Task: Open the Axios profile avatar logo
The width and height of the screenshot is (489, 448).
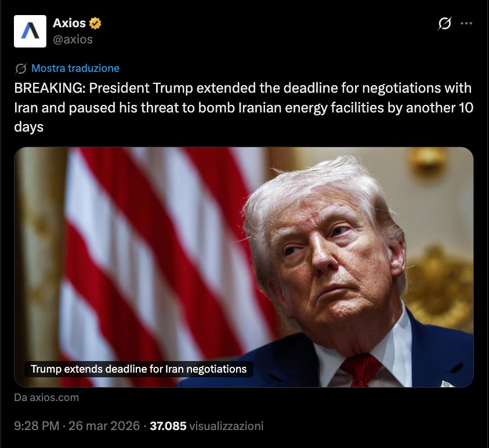Action: [30, 31]
